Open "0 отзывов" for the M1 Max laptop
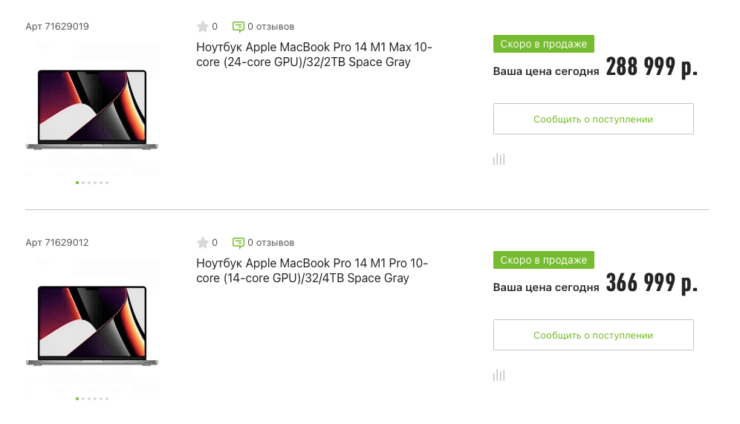Screen dimensions: 740x424 click(271, 26)
